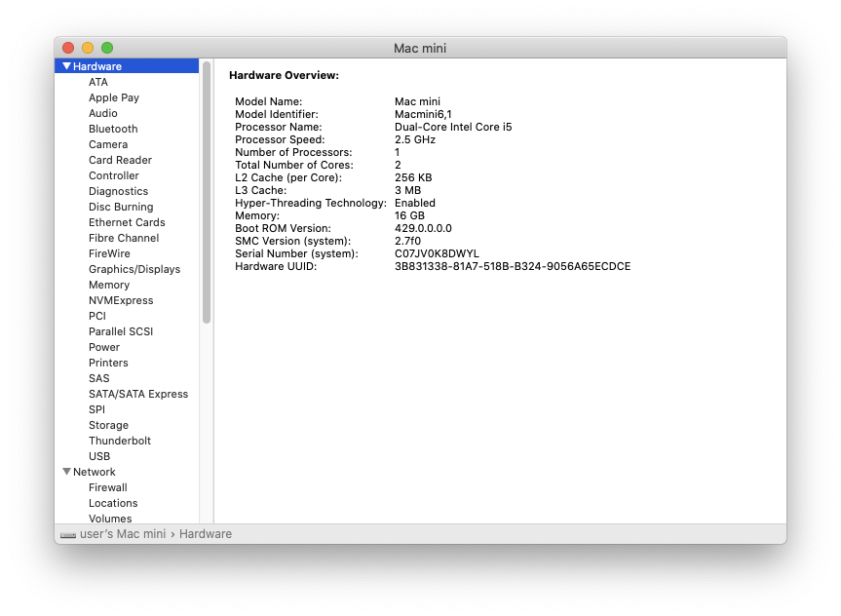This screenshot has width=841, height=616.
Task: Click the "Model Name:" label
Action: pos(269,101)
